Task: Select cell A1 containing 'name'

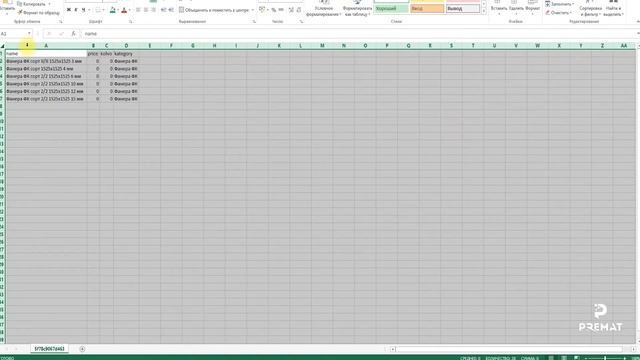Action: tap(46, 53)
